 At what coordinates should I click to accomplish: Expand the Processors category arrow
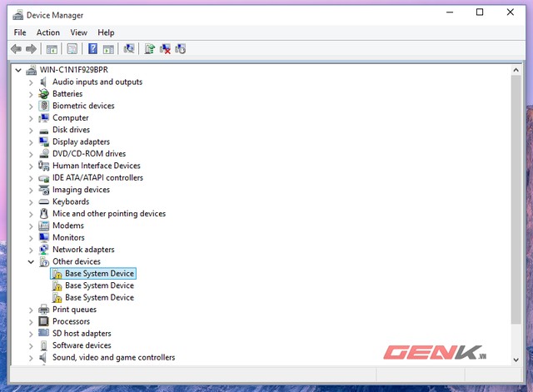31,321
